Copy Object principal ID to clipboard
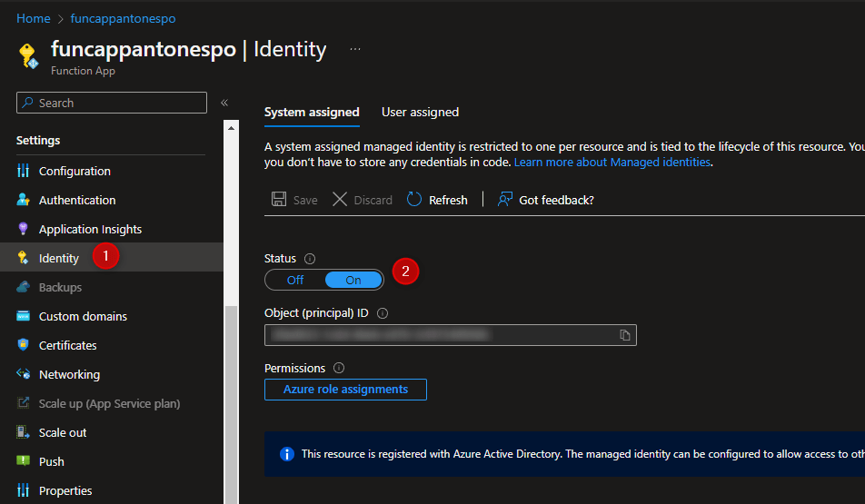Viewport: 865px width, 504px height. 625,335
